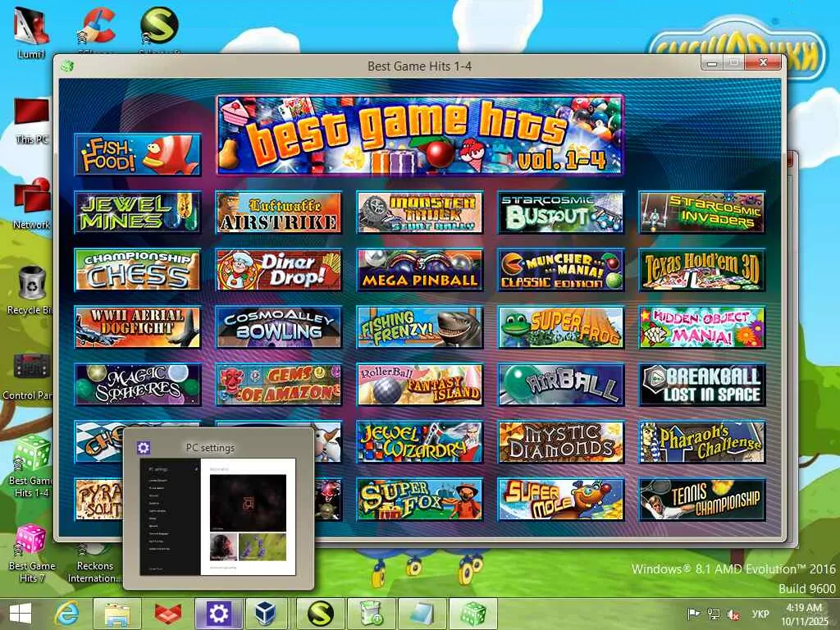Image resolution: width=840 pixels, height=630 pixels.
Task: Open the Super Frog game
Action: pyautogui.click(x=561, y=327)
